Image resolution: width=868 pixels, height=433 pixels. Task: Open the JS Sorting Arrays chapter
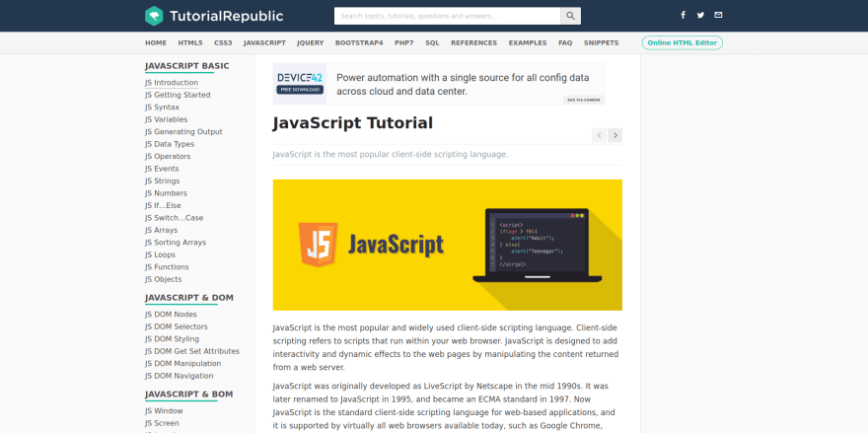pyautogui.click(x=176, y=243)
